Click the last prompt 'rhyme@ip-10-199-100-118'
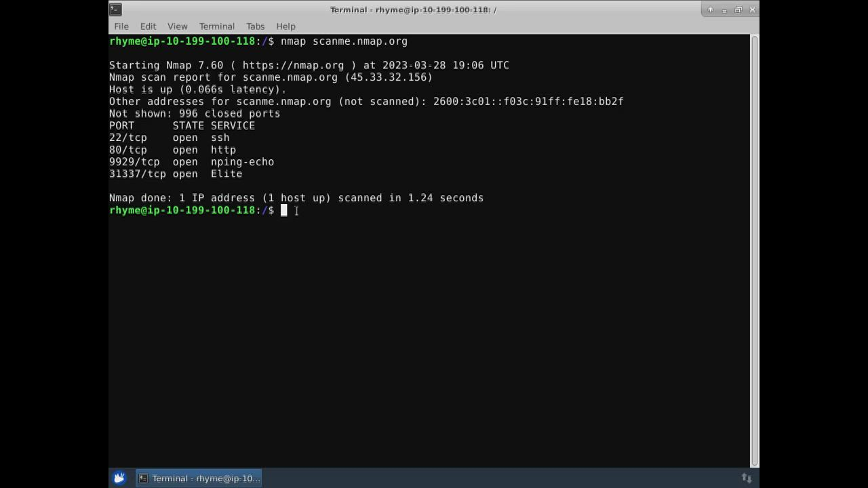868x488 pixels. 182,210
